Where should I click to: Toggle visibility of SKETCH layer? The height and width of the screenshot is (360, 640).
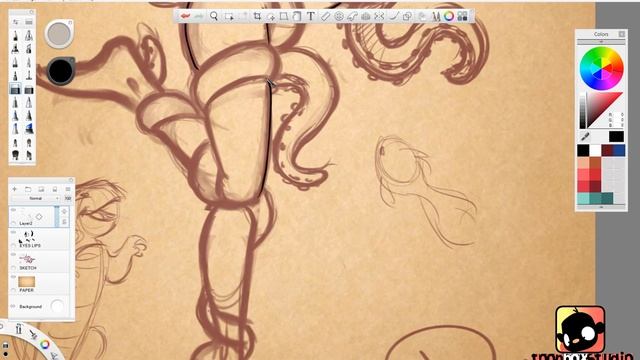13,254
